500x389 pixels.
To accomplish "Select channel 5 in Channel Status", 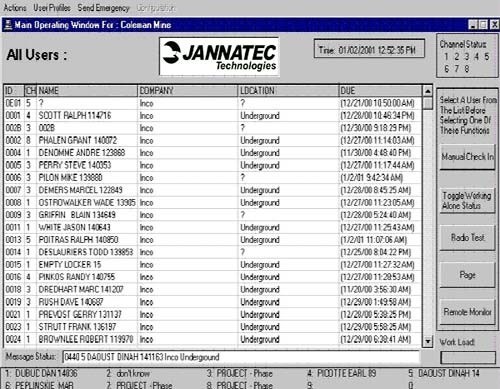I will click(x=487, y=57).
